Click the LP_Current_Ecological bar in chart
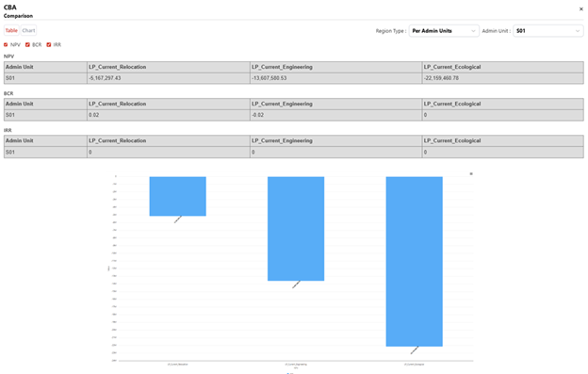This screenshot has width=588, height=374. [x=415, y=261]
